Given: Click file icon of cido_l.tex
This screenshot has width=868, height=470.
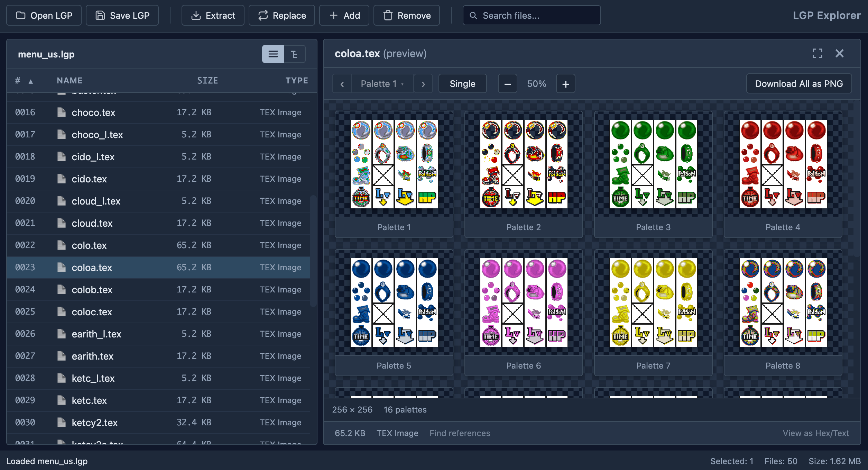Looking at the screenshot, I should click(x=62, y=156).
